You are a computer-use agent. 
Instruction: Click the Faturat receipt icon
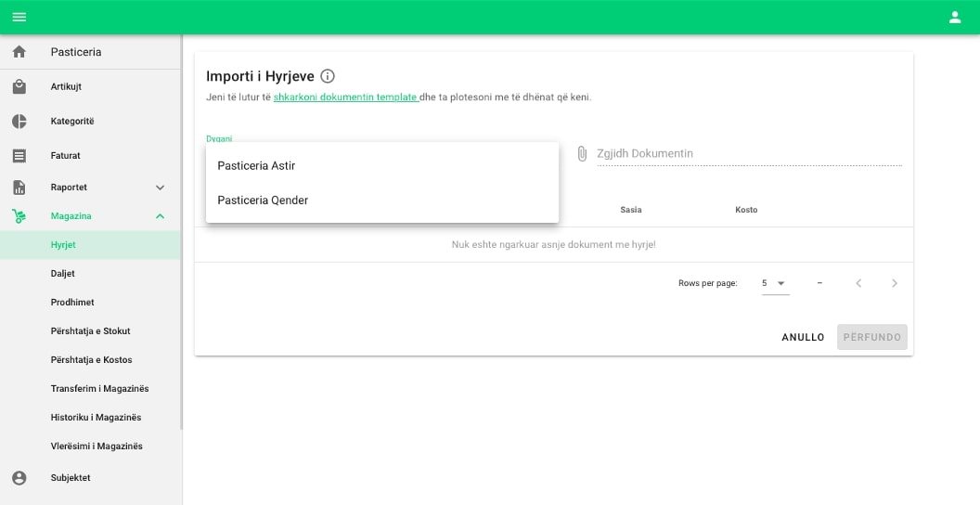pyautogui.click(x=19, y=156)
